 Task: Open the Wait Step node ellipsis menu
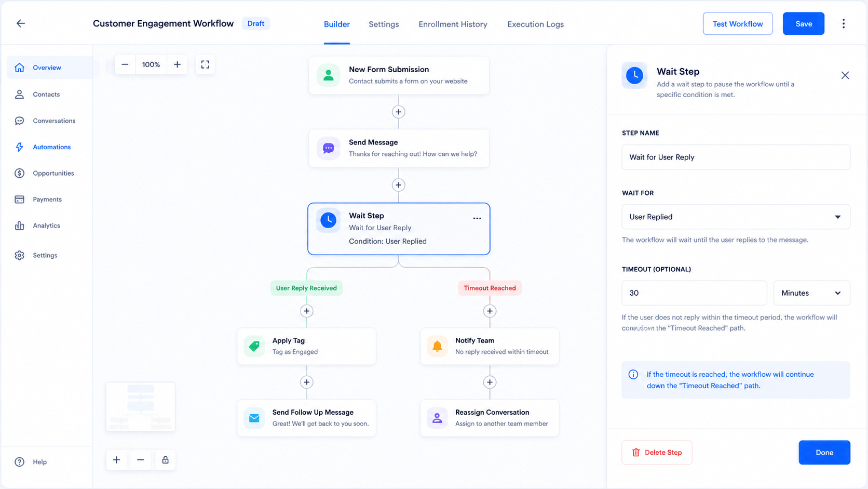(477, 218)
